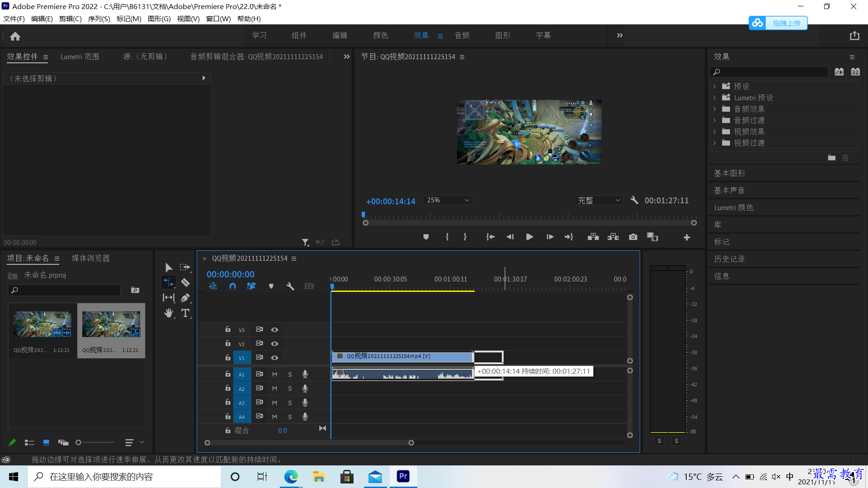Select the Pen tool
Image resolution: width=868 pixels, height=488 pixels.
[185, 298]
